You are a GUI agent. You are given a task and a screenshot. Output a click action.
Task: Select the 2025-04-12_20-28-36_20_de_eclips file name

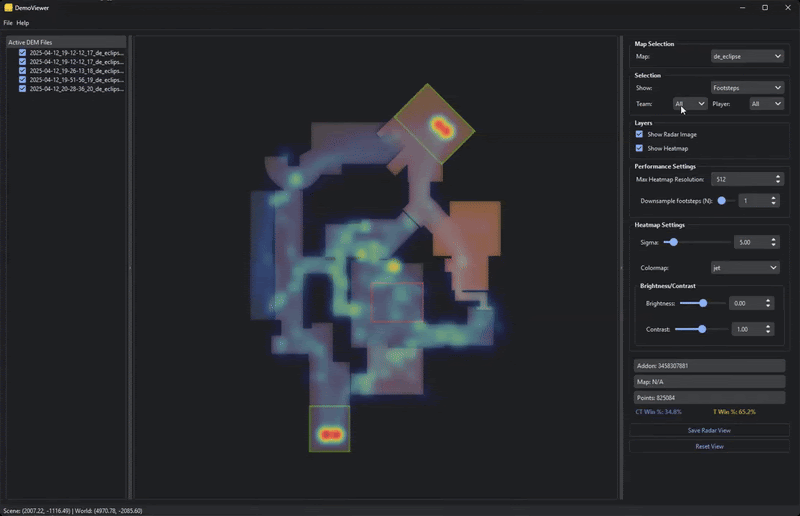tap(77, 89)
